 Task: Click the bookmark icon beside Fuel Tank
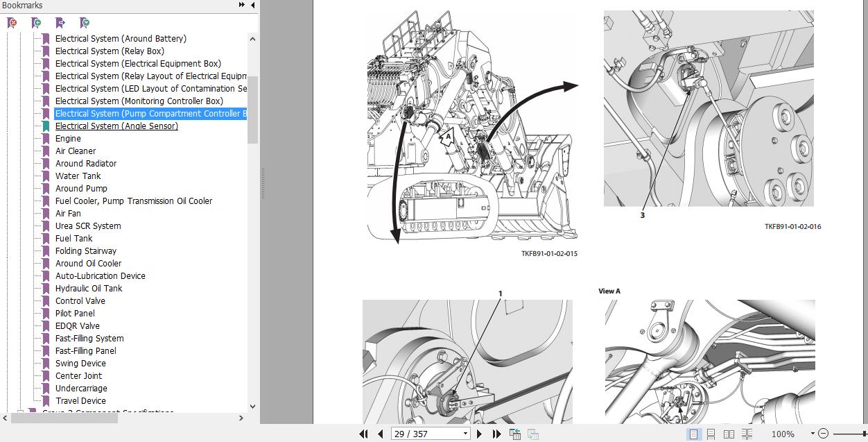pos(46,238)
